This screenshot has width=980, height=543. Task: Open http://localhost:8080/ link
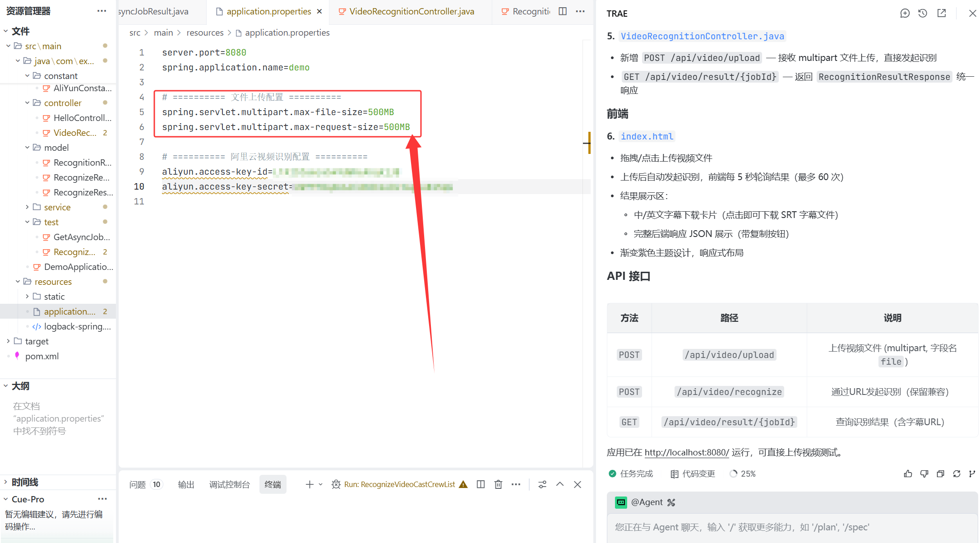pos(687,452)
